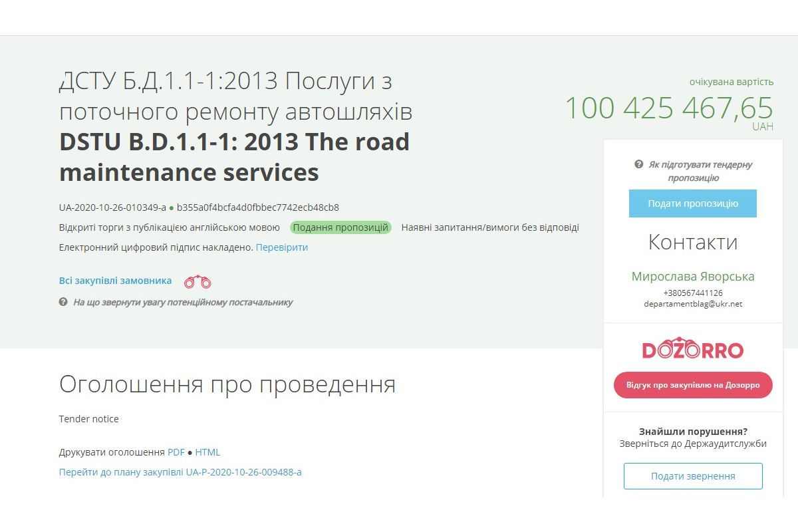This screenshot has width=798, height=532.
Task: Open the HTML version of the notice
Action: coord(207,452)
